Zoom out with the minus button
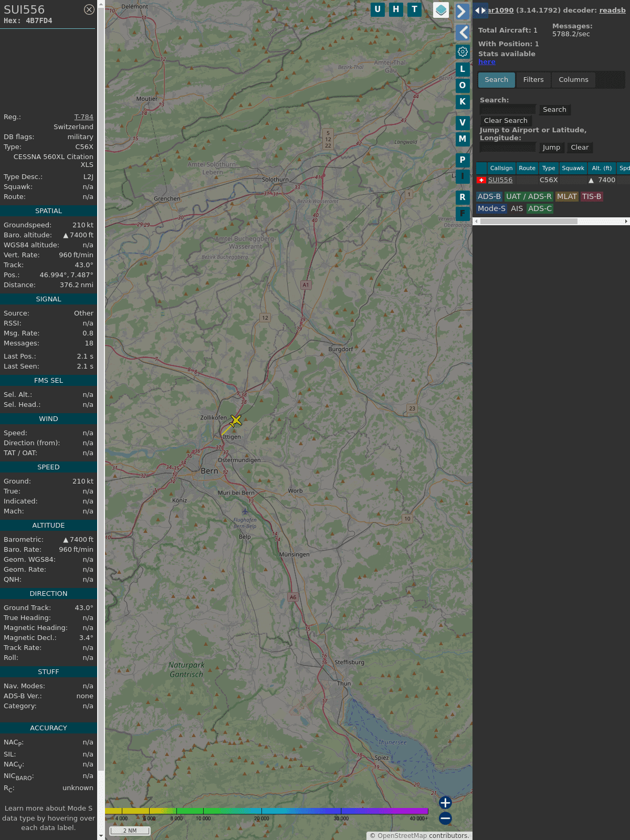This screenshot has width=630, height=840. click(x=445, y=818)
